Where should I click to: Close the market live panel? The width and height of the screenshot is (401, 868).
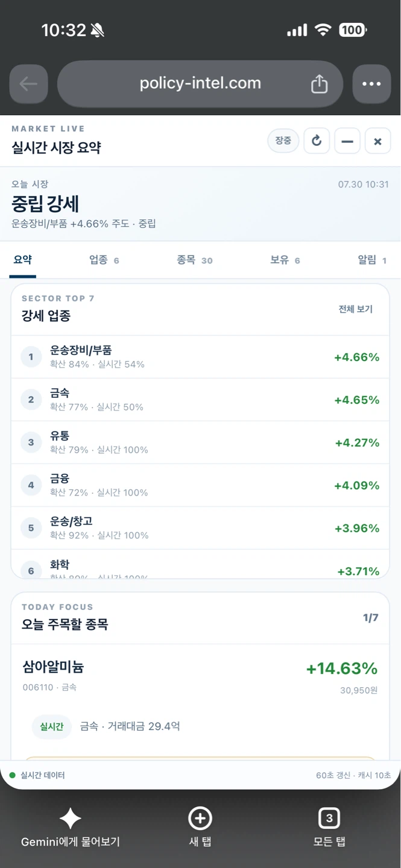point(378,141)
